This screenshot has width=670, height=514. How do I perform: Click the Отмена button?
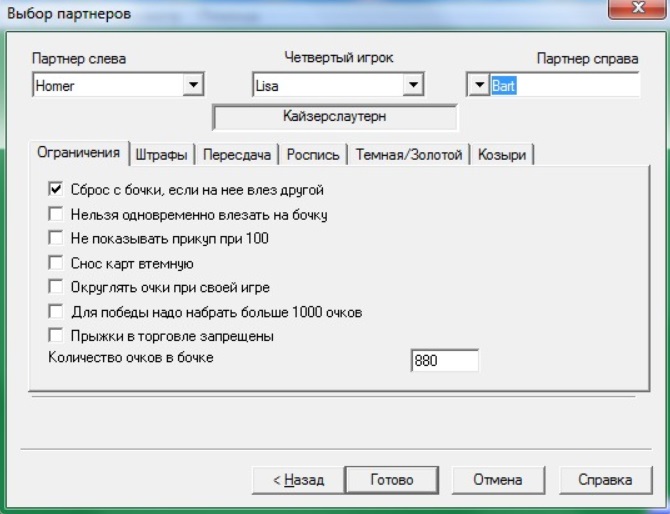pyautogui.click(x=497, y=480)
